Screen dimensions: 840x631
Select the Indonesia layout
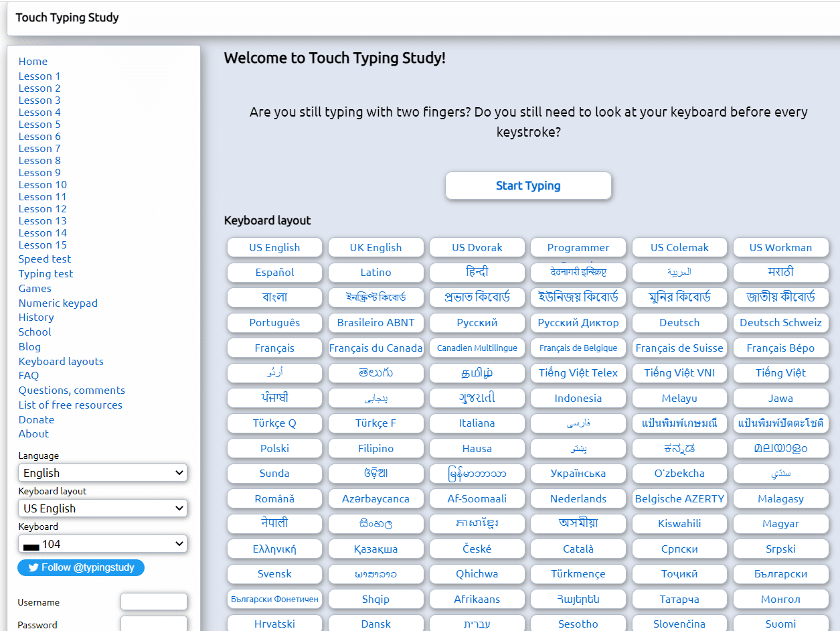coord(578,398)
